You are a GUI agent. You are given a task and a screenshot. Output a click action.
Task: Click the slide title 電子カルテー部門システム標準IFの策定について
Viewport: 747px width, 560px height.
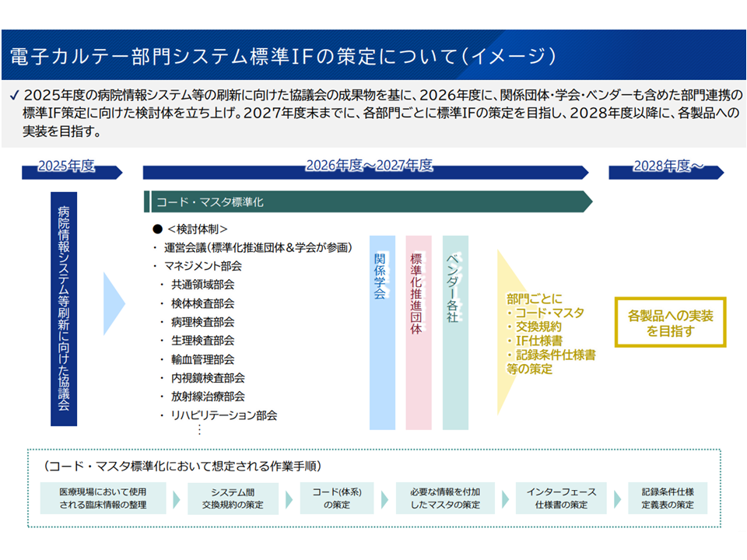(x=282, y=56)
